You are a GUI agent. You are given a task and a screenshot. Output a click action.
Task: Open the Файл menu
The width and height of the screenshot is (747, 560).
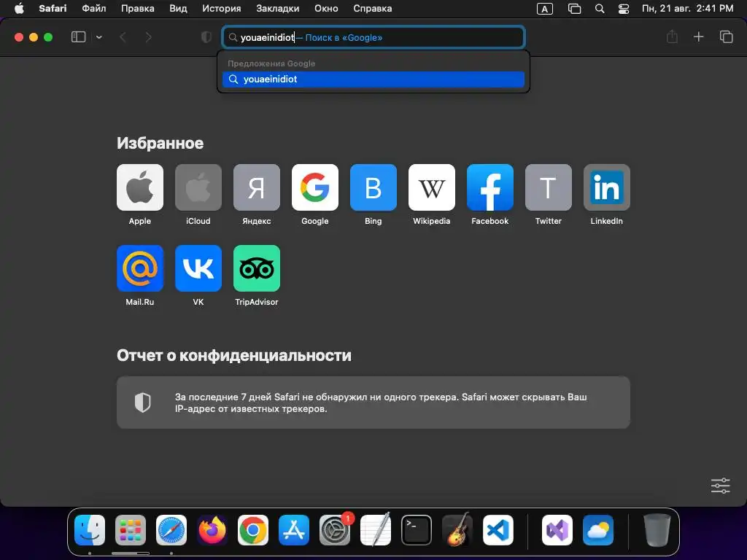click(94, 9)
